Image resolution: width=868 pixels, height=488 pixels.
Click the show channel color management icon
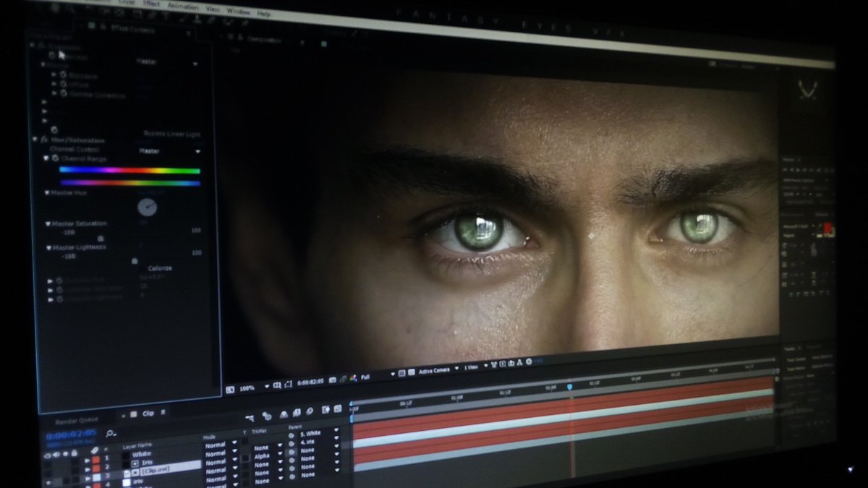coord(353,378)
